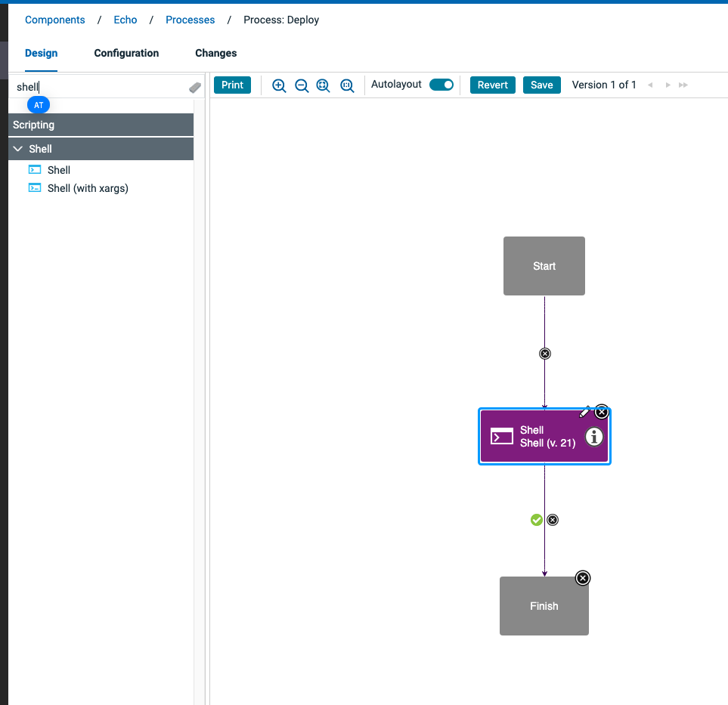This screenshot has height=705, width=728.
Task: Delete the Shell step with its X icon
Action: [602, 412]
